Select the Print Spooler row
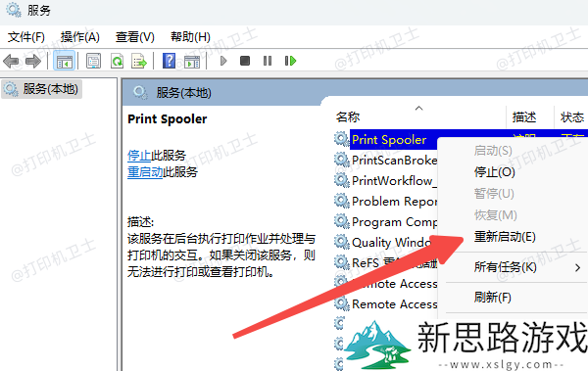This screenshot has height=371, width=588. (389, 139)
